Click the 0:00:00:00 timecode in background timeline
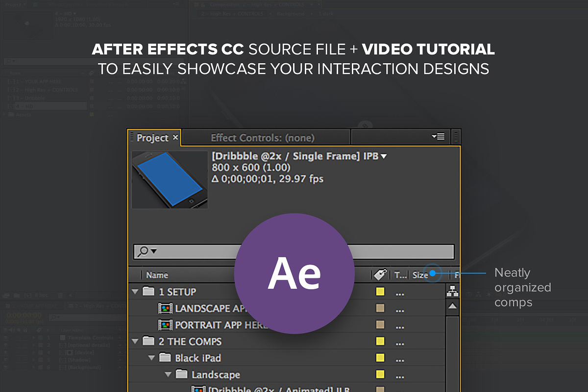588x392 pixels. [x=23, y=316]
